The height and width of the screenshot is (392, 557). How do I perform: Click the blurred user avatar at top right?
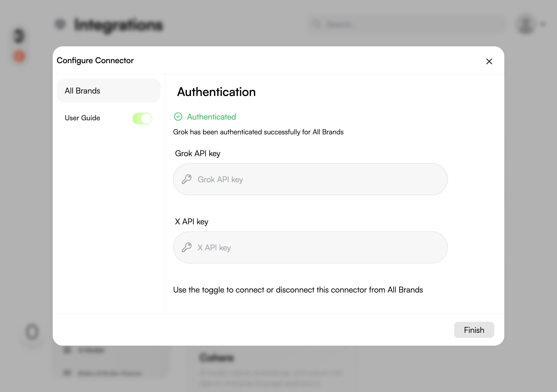pyautogui.click(x=525, y=24)
